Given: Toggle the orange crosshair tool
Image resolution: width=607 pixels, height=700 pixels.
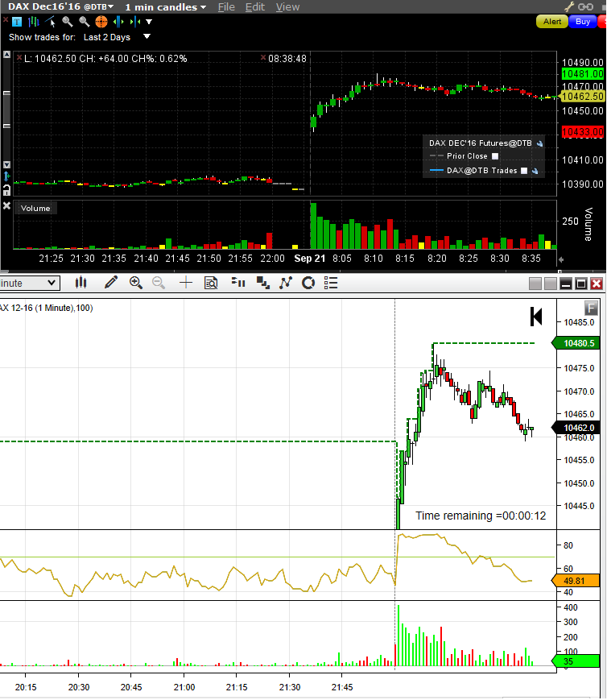Looking at the screenshot, I should (x=101, y=22).
